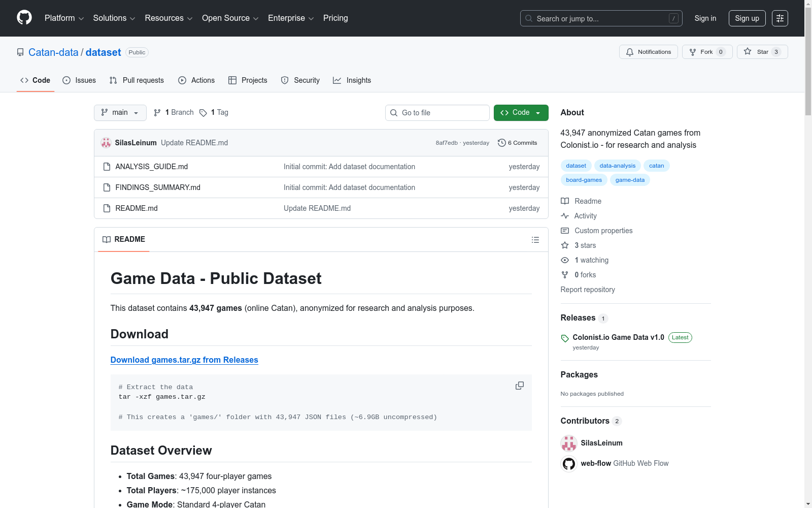This screenshot has width=812, height=508.
Task: Click the commits history clock icon
Action: pos(502,143)
